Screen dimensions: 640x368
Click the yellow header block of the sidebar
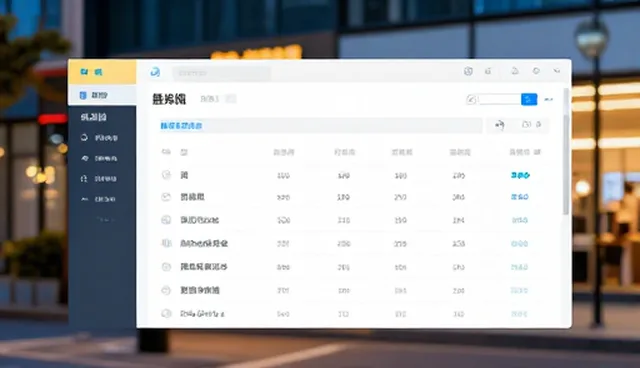tap(102, 72)
